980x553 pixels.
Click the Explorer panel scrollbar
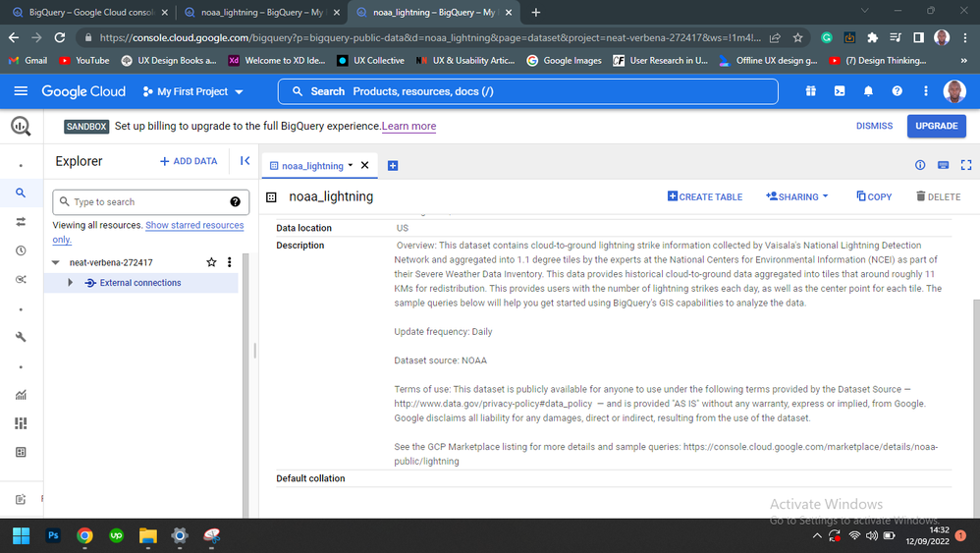pyautogui.click(x=245, y=386)
